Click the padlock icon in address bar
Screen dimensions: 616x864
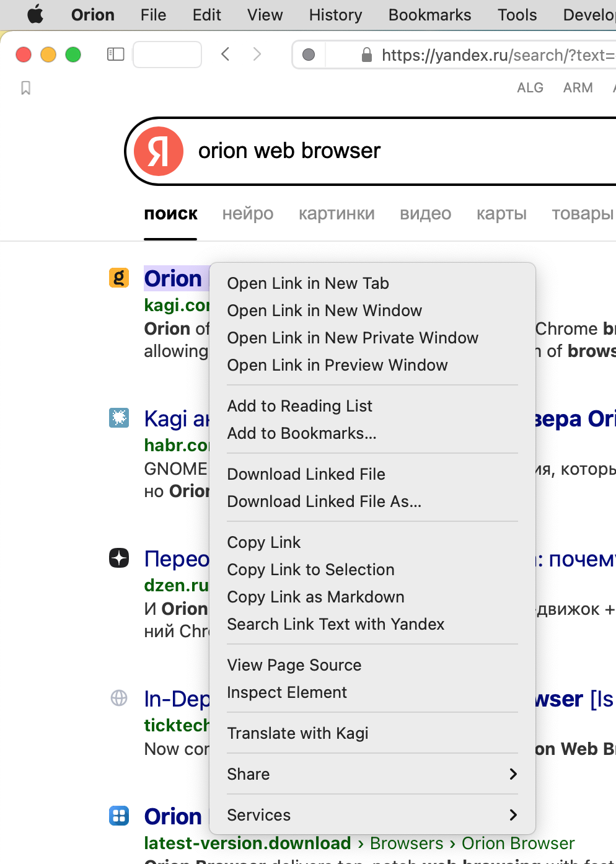pyautogui.click(x=367, y=55)
